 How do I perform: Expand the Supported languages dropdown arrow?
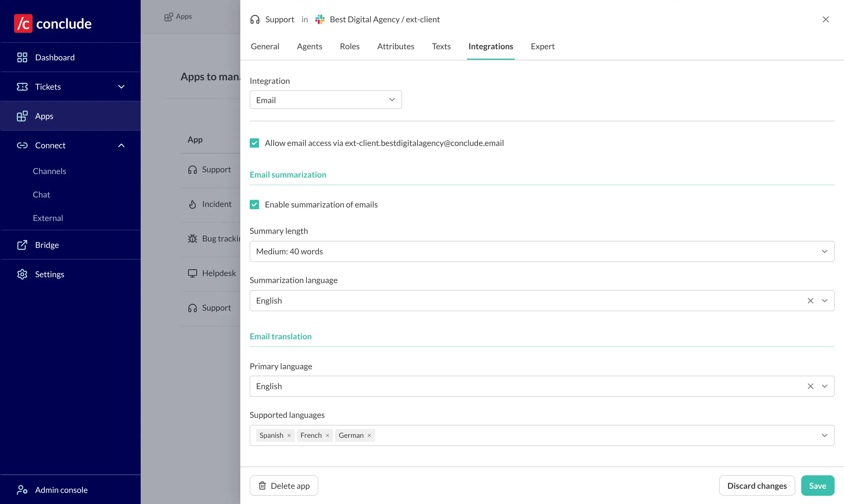coord(825,435)
